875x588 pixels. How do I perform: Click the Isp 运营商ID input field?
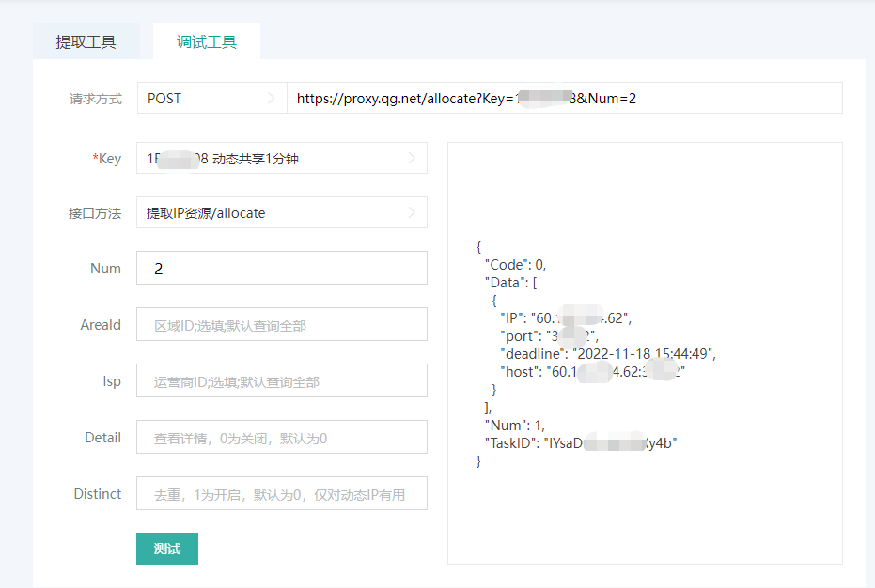tap(282, 381)
